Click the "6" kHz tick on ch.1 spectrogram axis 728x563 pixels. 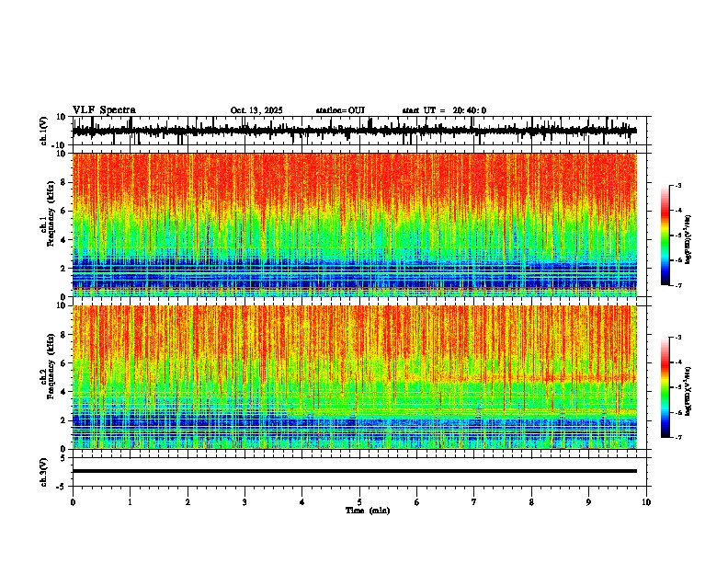click(x=63, y=211)
